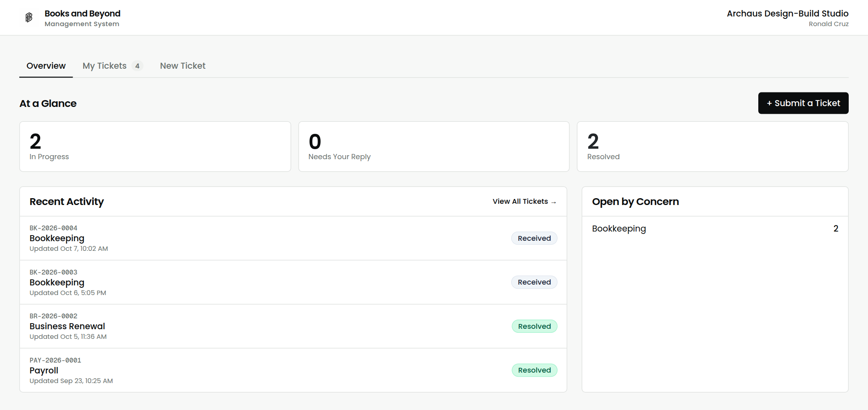Image resolution: width=868 pixels, height=410 pixels.
Task: Click the Management System subtitle
Action: click(x=82, y=24)
